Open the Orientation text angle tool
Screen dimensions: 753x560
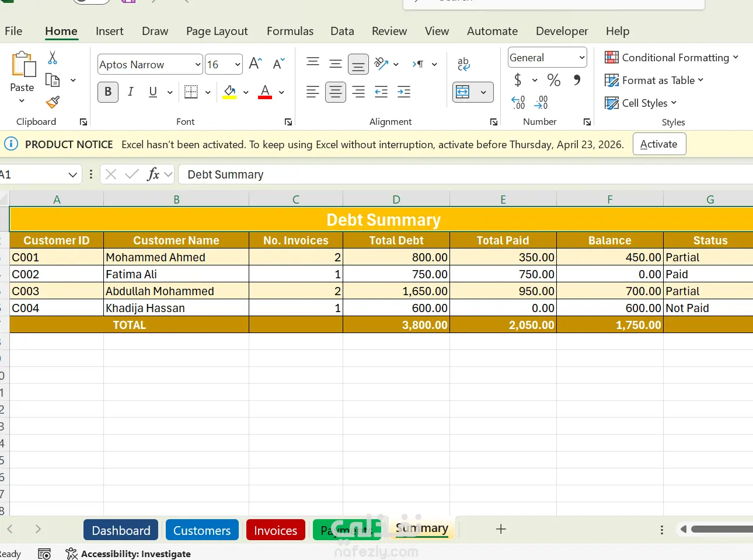381,64
